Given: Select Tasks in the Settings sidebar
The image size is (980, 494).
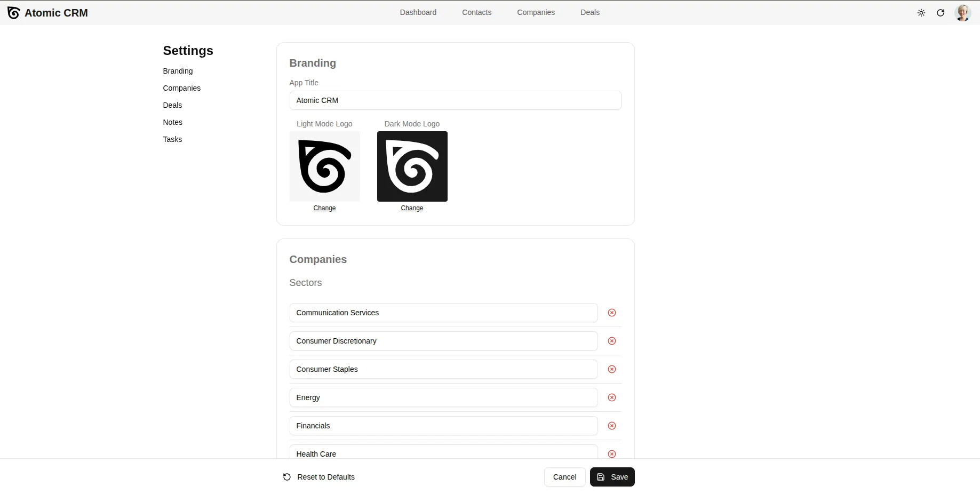Looking at the screenshot, I should coord(172,139).
